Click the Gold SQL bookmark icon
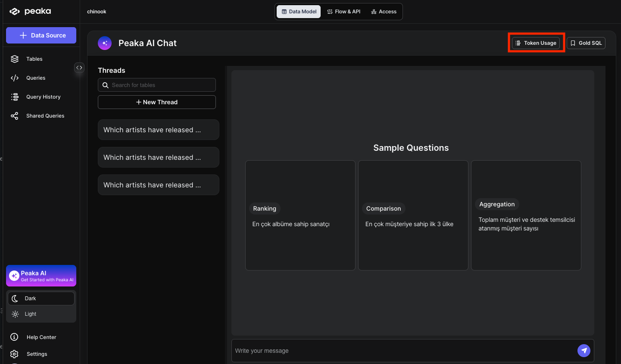 point(573,43)
